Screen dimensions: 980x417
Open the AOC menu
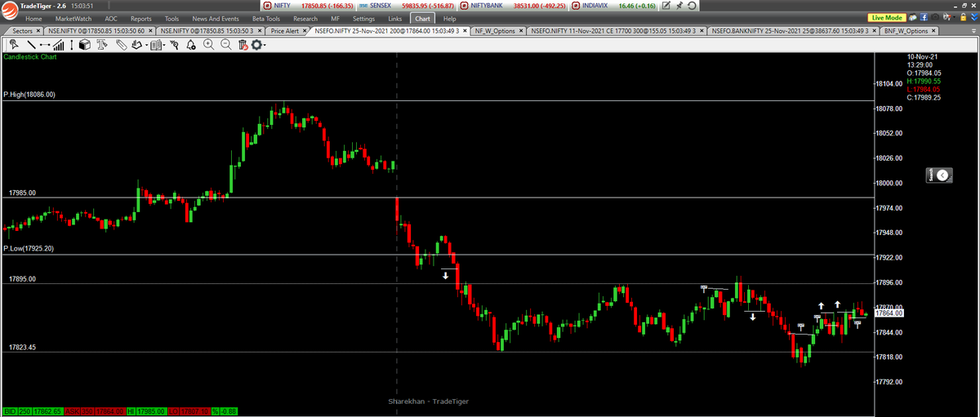point(111,18)
